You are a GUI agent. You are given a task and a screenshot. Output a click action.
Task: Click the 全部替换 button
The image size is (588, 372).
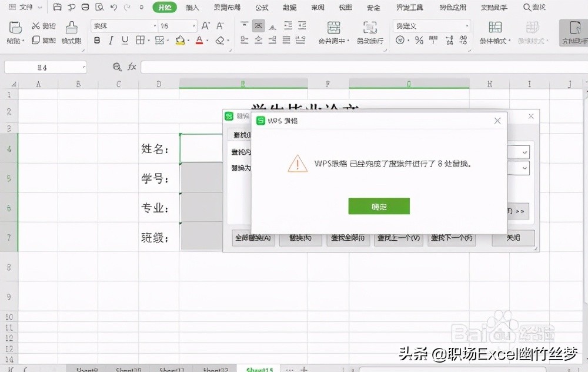[x=253, y=238]
